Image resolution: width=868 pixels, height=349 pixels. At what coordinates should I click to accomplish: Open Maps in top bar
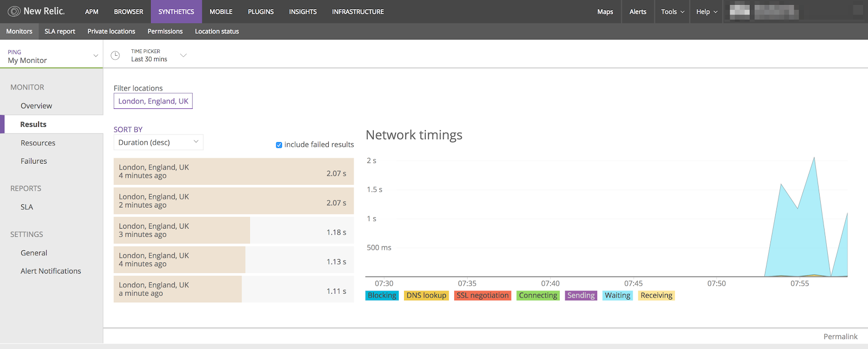click(605, 11)
